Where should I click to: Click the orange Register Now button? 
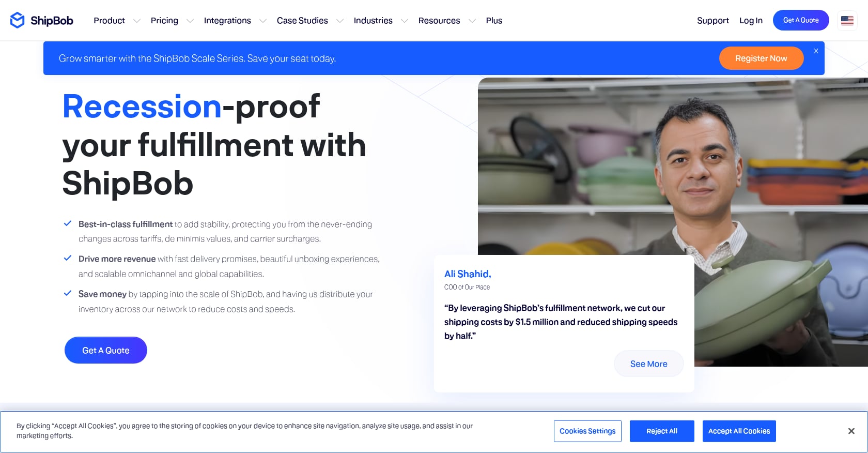761,58
